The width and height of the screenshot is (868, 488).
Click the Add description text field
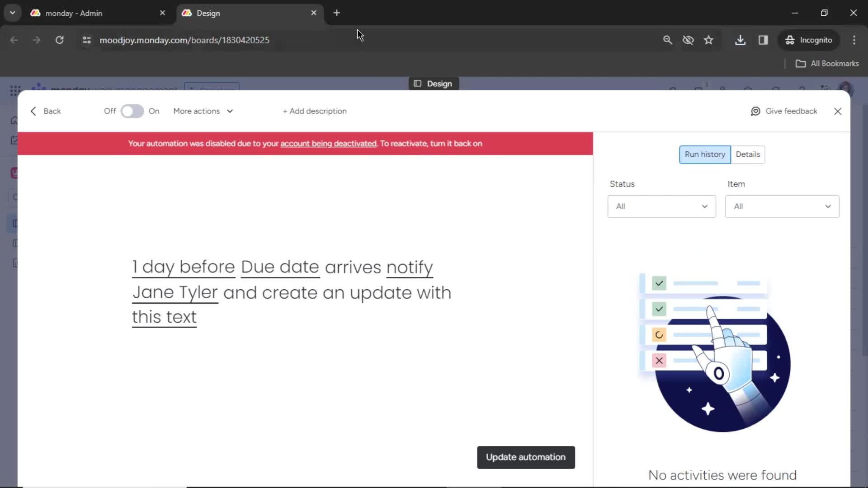[x=315, y=111]
